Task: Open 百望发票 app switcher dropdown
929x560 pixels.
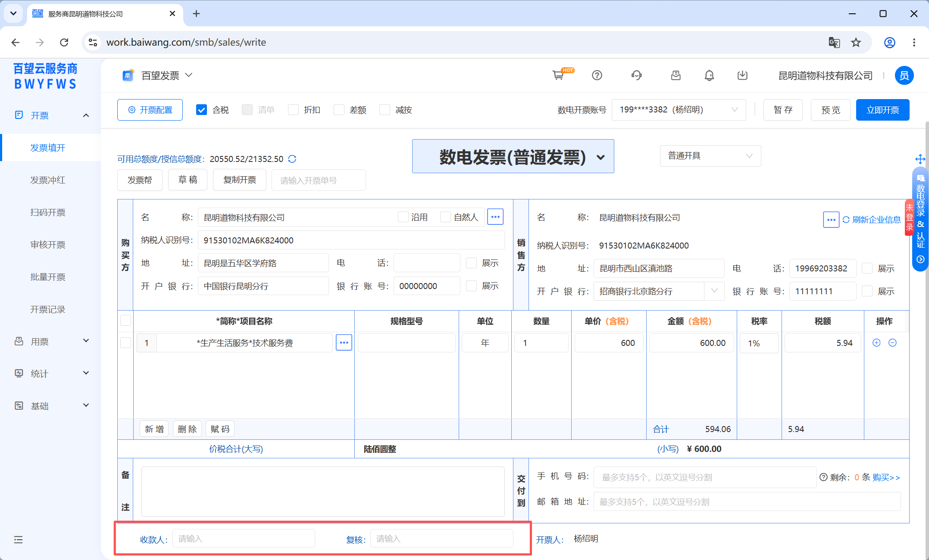Action: [x=189, y=75]
